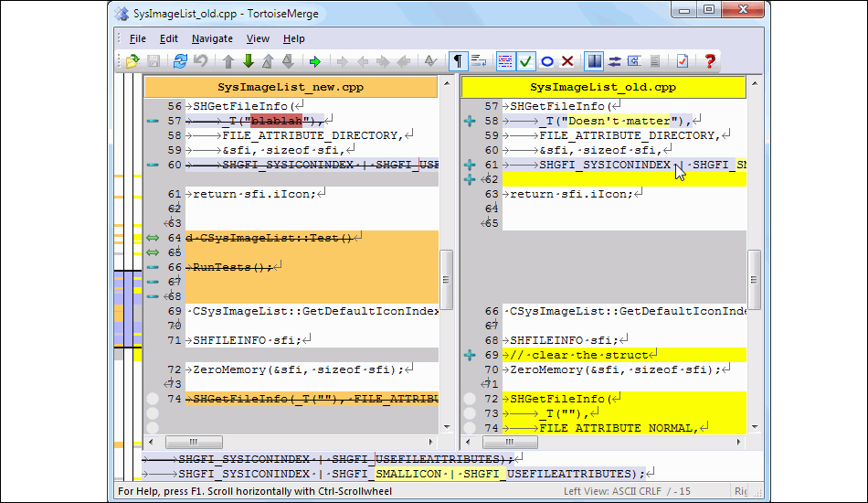Click the Previous conflict triangle-arrow icon
The width and height of the screenshot is (868, 503).
point(268,61)
